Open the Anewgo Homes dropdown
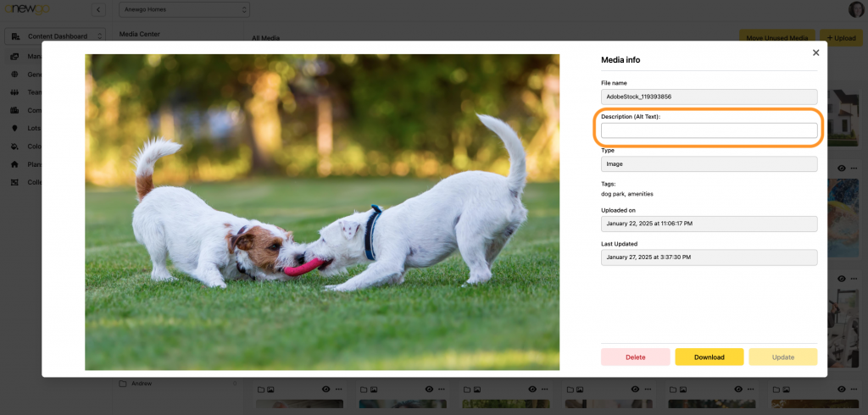 [185, 10]
